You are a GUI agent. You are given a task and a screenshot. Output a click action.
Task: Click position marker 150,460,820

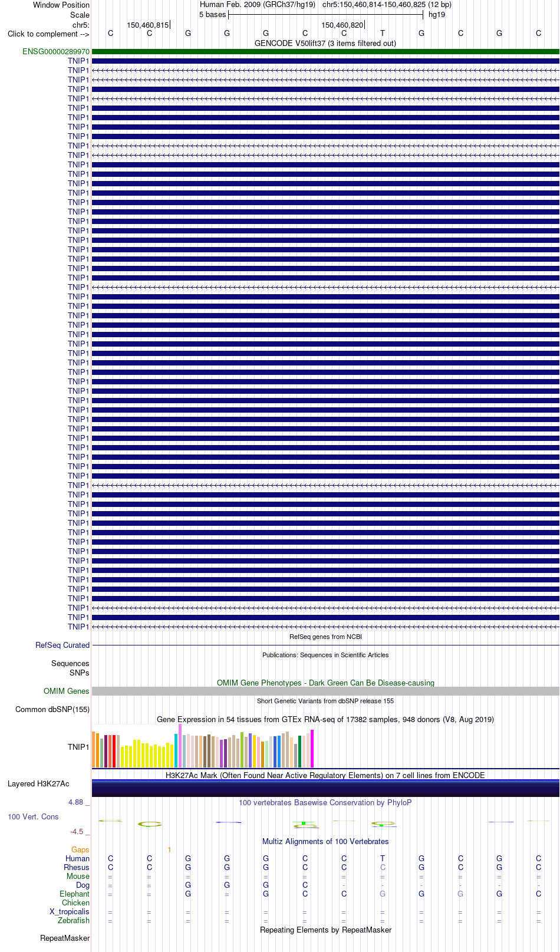tap(342, 25)
